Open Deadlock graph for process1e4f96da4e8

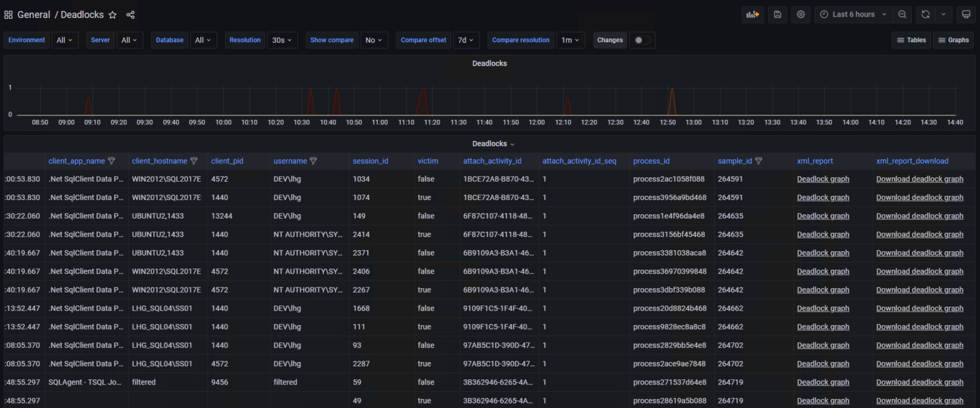pos(823,216)
